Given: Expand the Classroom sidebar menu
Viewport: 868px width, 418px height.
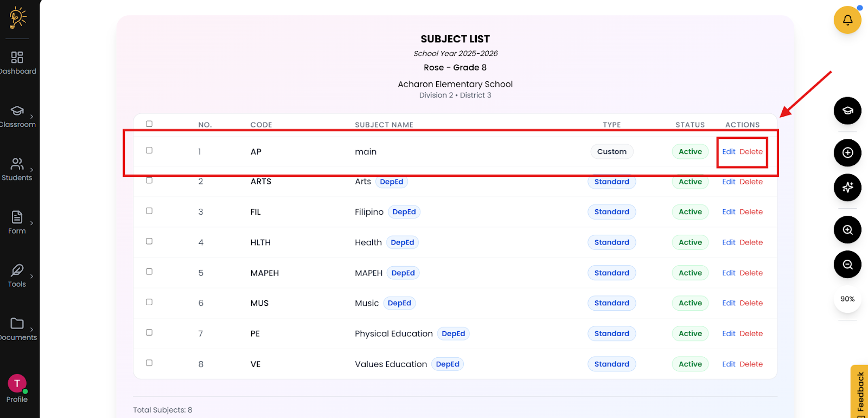Looking at the screenshot, I should coord(17,116).
